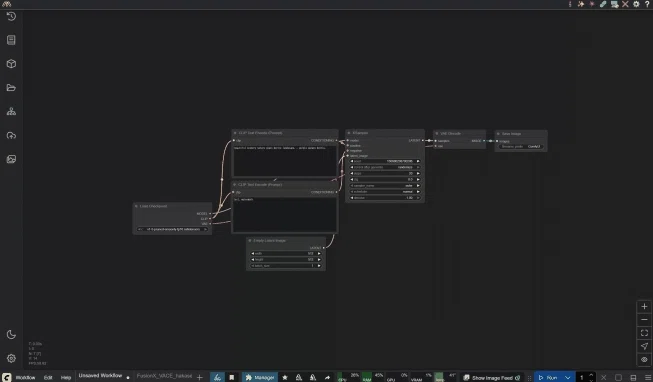Open the sampler_name dropdown in KSampler
The width and height of the screenshot is (653, 382).
coord(385,186)
